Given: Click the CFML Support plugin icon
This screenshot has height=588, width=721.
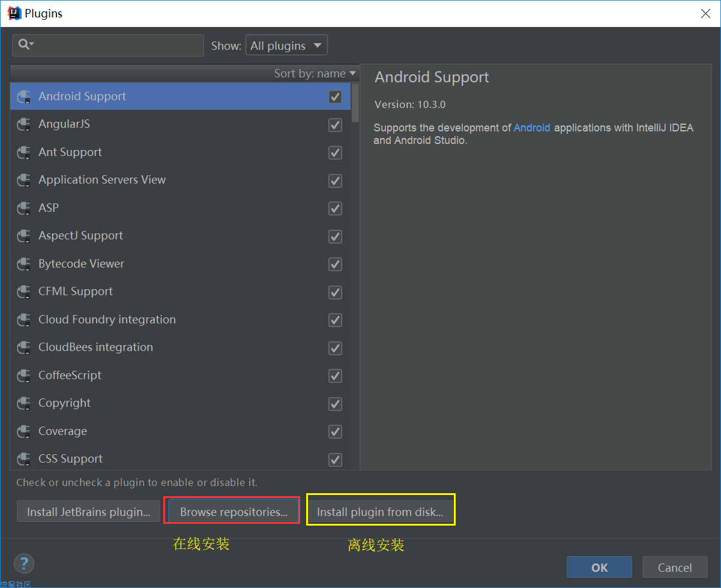Looking at the screenshot, I should 24,292.
